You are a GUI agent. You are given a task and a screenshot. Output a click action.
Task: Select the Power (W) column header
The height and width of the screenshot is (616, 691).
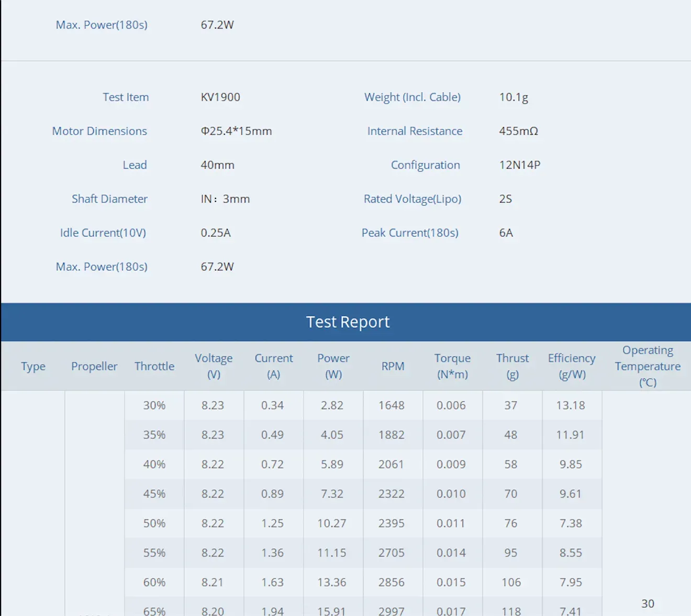[333, 366]
